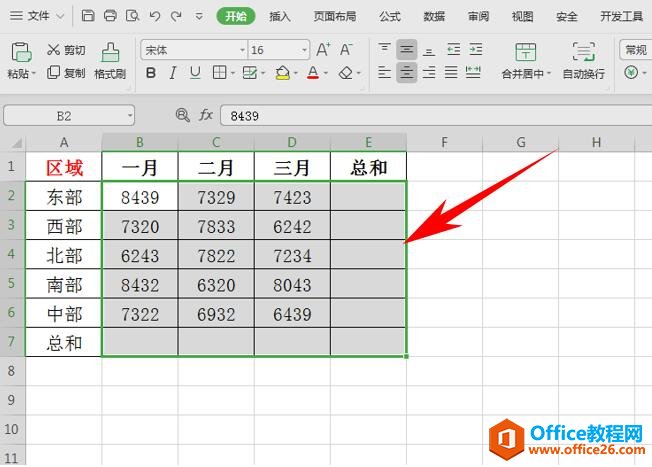Image resolution: width=652 pixels, height=467 pixels.
Task: Click decrease indent icon
Action: click(453, 49)
